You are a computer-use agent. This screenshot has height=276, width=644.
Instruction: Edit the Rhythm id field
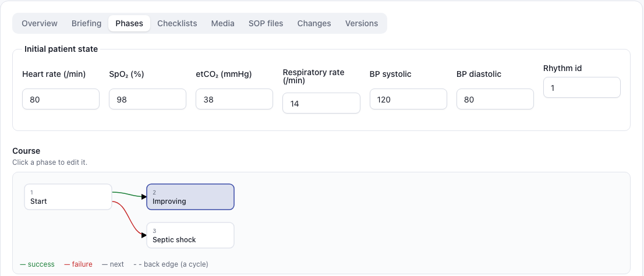[582, 87]
